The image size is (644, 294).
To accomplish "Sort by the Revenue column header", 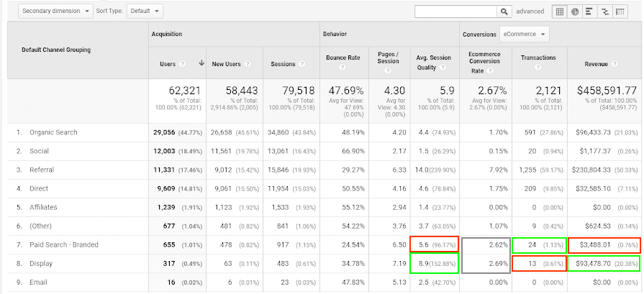I will [x=596, y=64].
